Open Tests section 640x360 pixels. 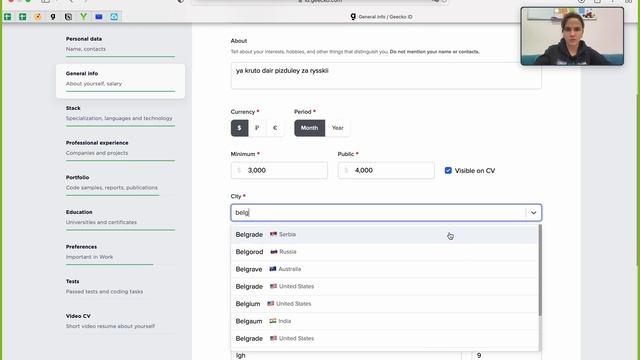[x=120, y=287]
